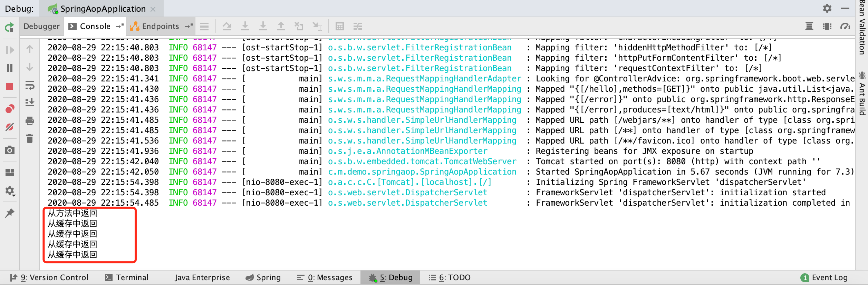Click the Force Step Into icon
Image resolution: width=868 pixels, height=285 pixels.
(263, 26)
